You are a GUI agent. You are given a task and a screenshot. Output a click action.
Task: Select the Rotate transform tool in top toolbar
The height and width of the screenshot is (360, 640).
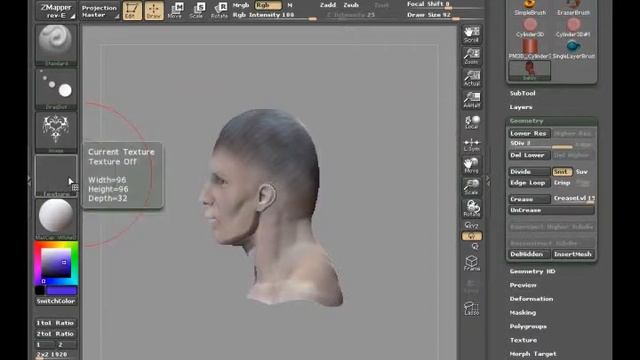tap(219, 10)
